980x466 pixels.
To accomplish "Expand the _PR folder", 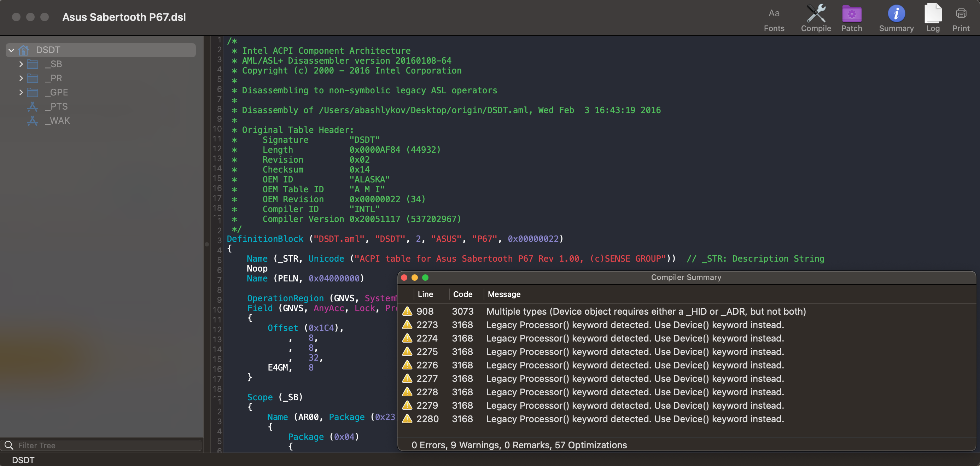I will click(x=21, y=78).
